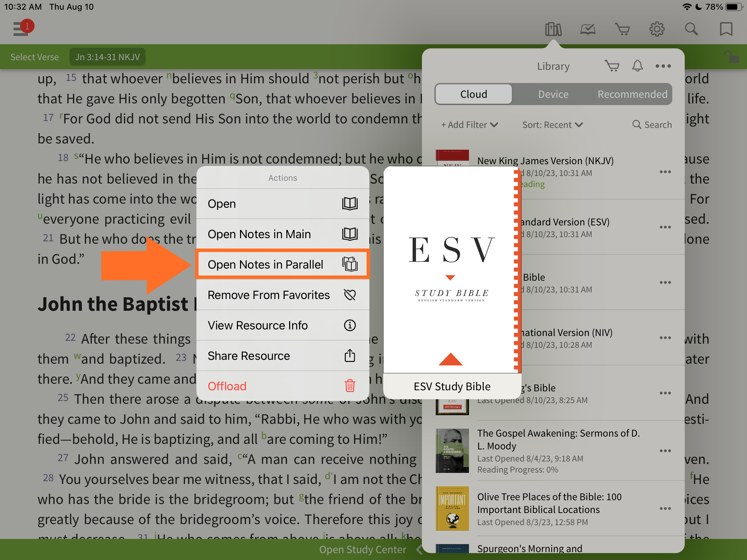
Task: Tap the Important Biblical Locations cover
Action: coord(452,508)
